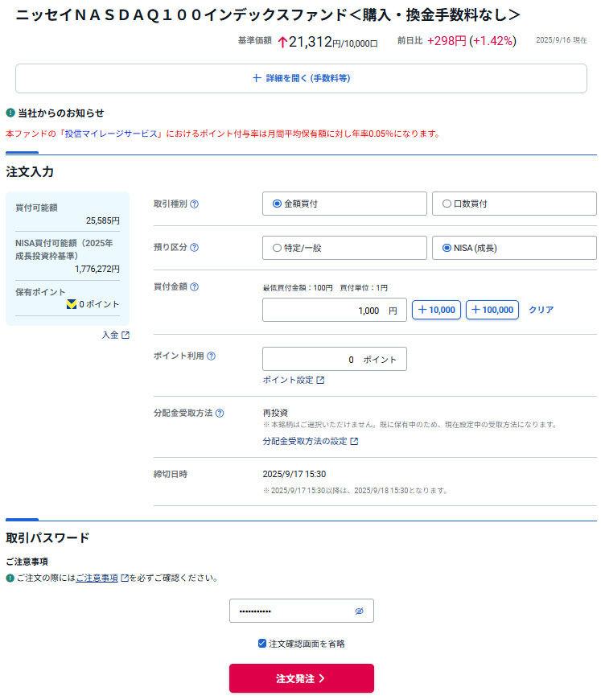Click help icon beside 預り区分

(x=194, y=248)
